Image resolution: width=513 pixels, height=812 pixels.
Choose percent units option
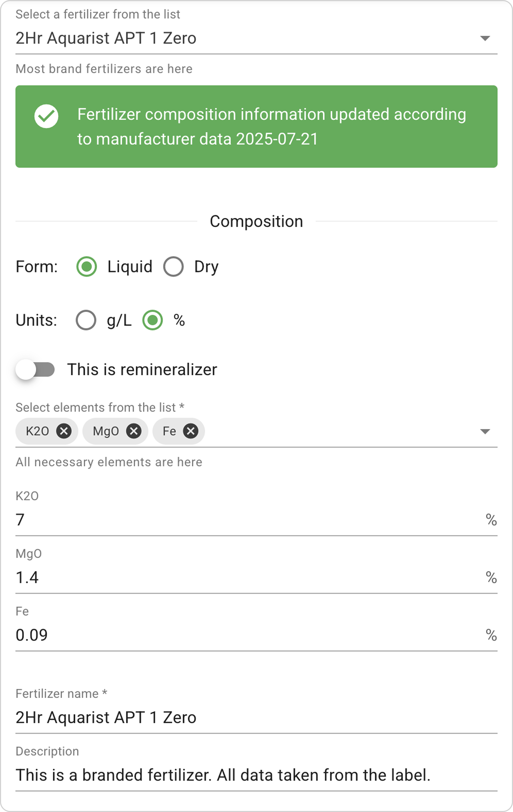tap(153, 320)
